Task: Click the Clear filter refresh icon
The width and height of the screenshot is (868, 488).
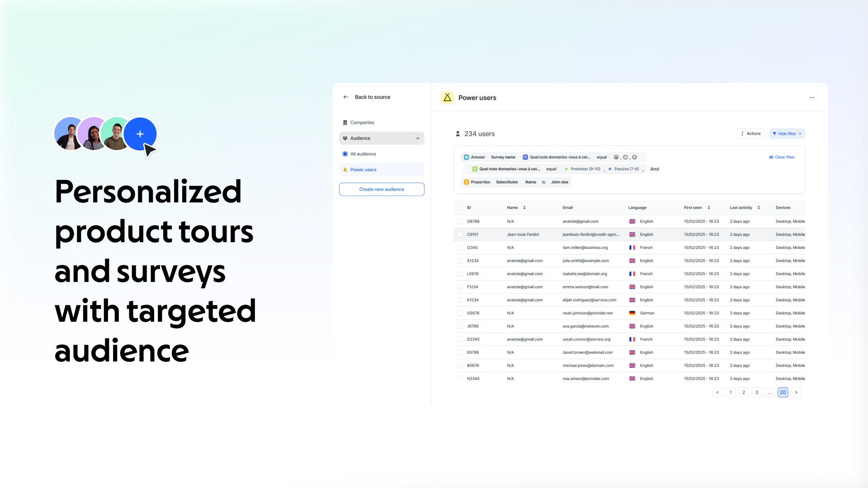Action: tap(771, 157)
